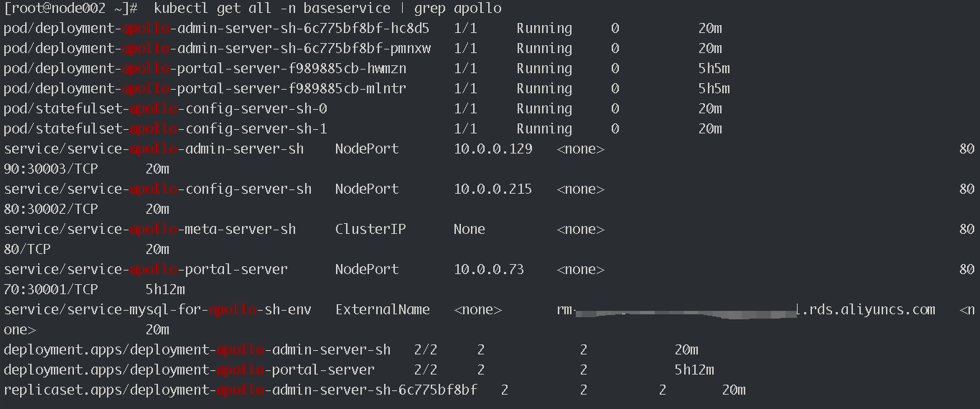Click age 5h12m of portal-server deployment
Screen dimensions: 980x409
[694, 370]
